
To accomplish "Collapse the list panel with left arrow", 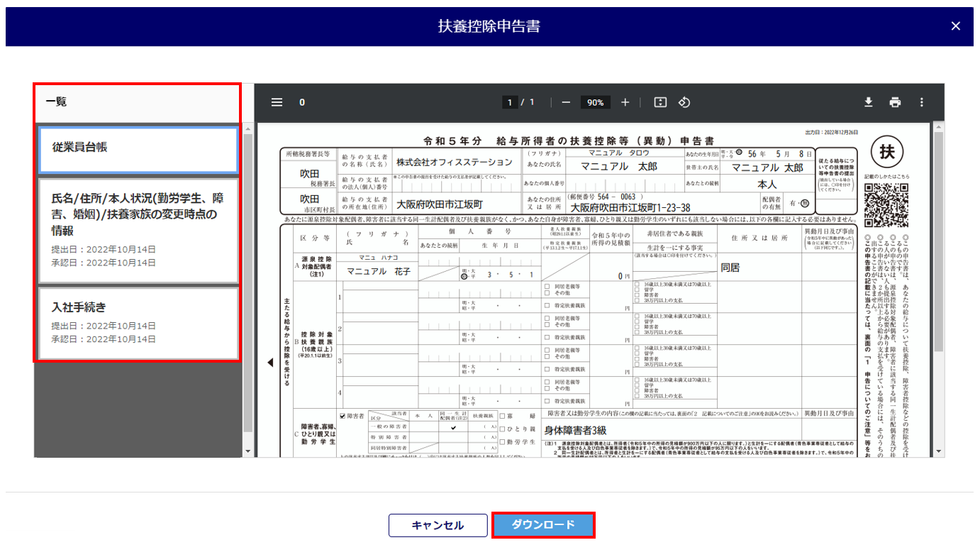I will pos(269,363).
